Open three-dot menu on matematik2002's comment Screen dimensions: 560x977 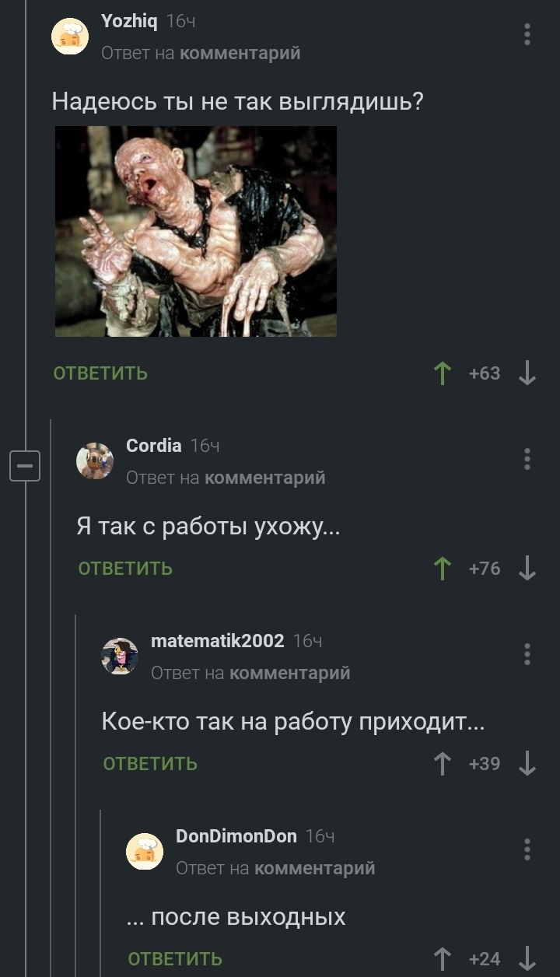[527, 654]
